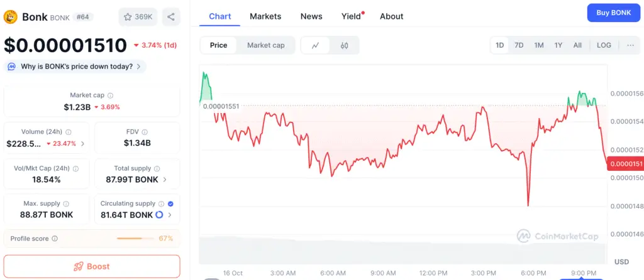Switch to candlestick chart view
Viewport: 644px width, 280px height.
click(344, 45)
